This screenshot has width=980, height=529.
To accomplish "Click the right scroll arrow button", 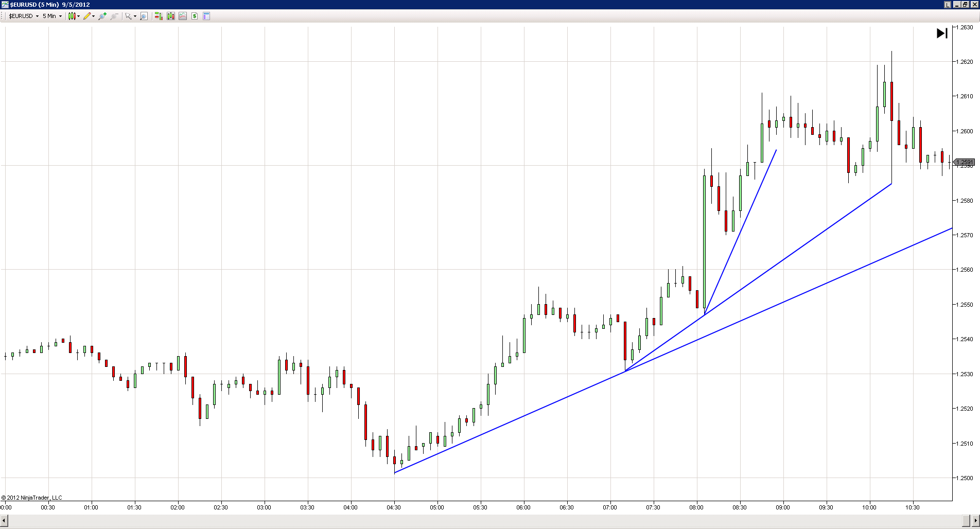I will pos(975,520).
